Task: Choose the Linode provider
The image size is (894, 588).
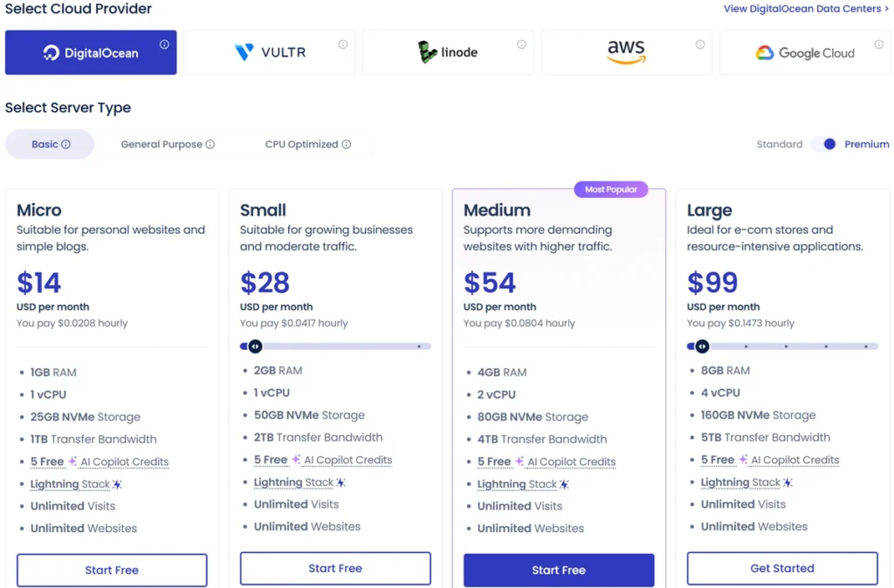Action: coord(448,52)
